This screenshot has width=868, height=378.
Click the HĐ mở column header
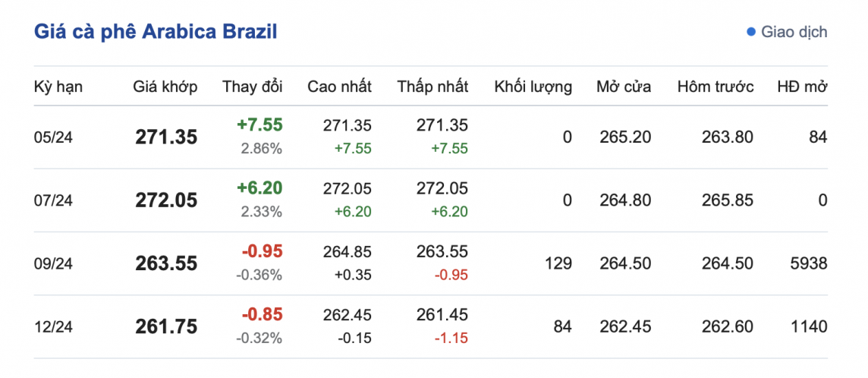(x=802, y=87)
